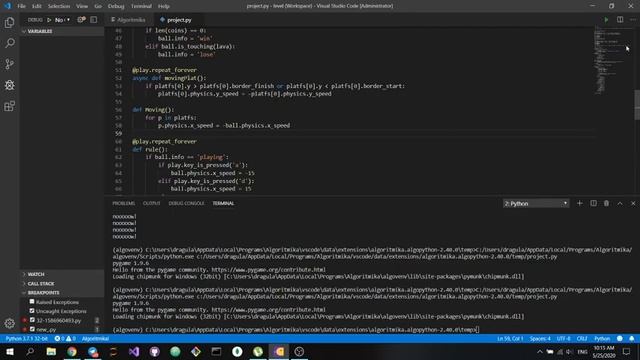Open Visual Studio from the taskbar

pos(134,351)
